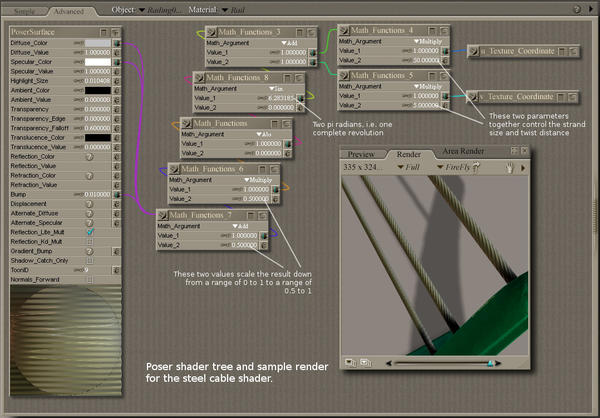
Task: Click the Reflection_Color question mark icon
Action: pos(89,157)
